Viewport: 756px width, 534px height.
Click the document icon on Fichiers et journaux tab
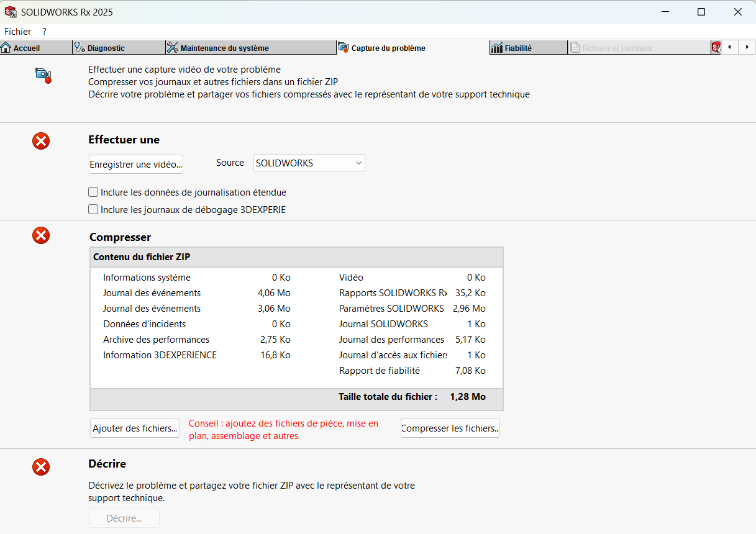pos(575,48)
